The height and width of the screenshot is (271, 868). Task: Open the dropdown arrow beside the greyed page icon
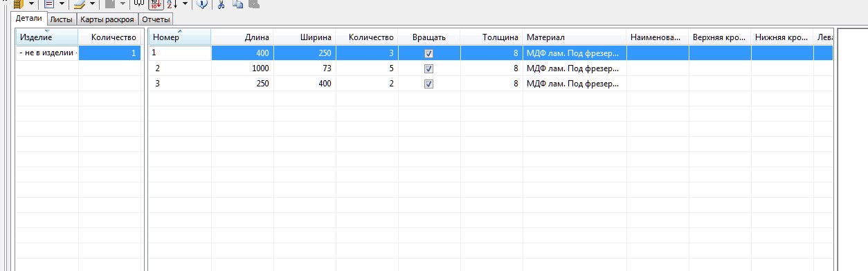123,3
